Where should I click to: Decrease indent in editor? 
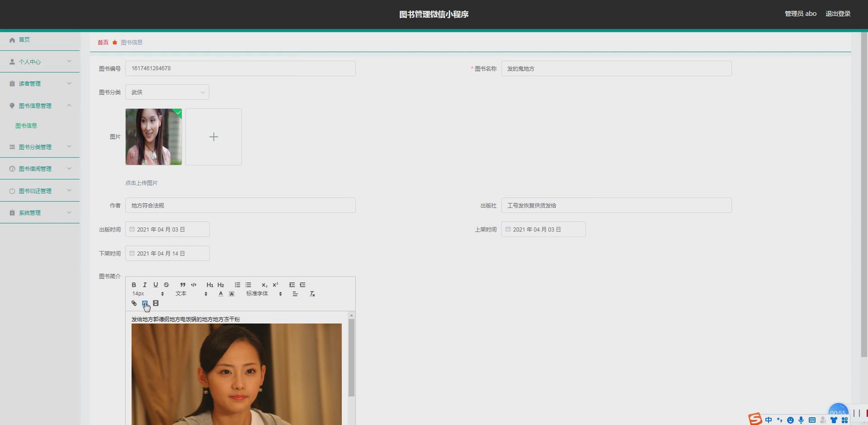[292, 285]
